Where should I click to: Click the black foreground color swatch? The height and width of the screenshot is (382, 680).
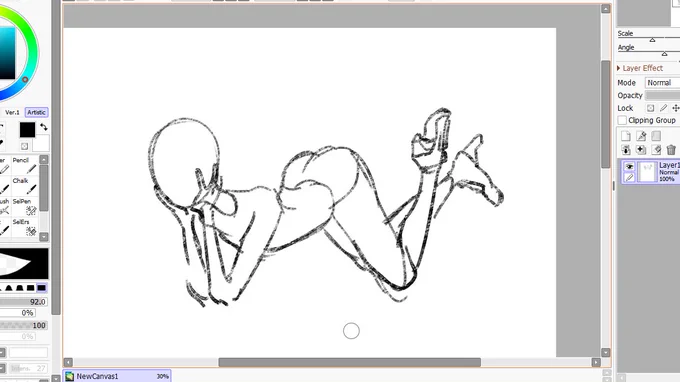point(27,130)
